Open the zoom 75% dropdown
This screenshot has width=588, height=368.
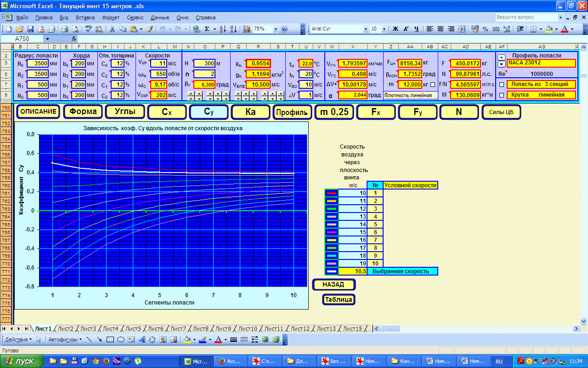[276, 29]
